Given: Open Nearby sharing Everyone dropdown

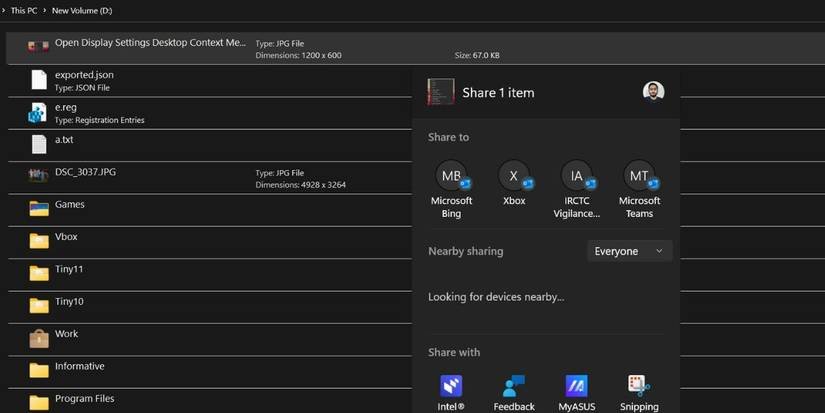Looking at the screenshot, I should pos(629,251).
